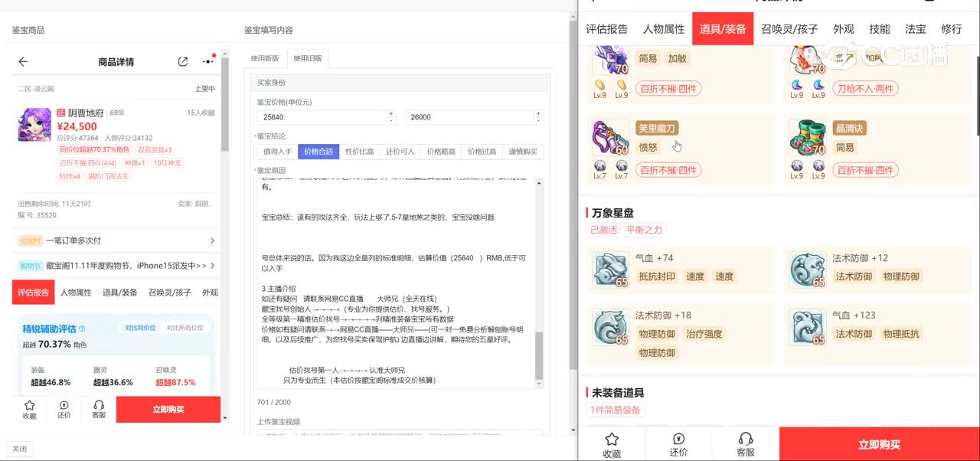This screenshot has width=980, height=461.
Task: Click the 收藏 star icon in right panel
Action: pos(612,439)
